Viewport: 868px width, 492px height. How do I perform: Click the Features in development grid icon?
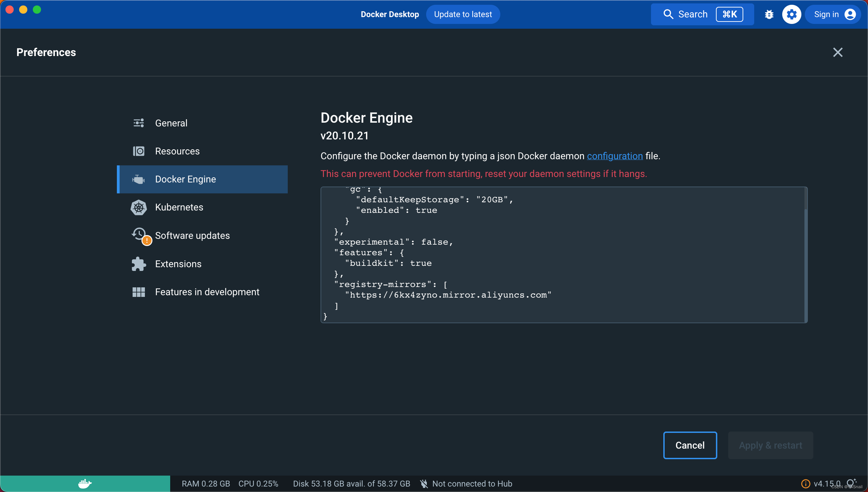(x=138, y=292)
